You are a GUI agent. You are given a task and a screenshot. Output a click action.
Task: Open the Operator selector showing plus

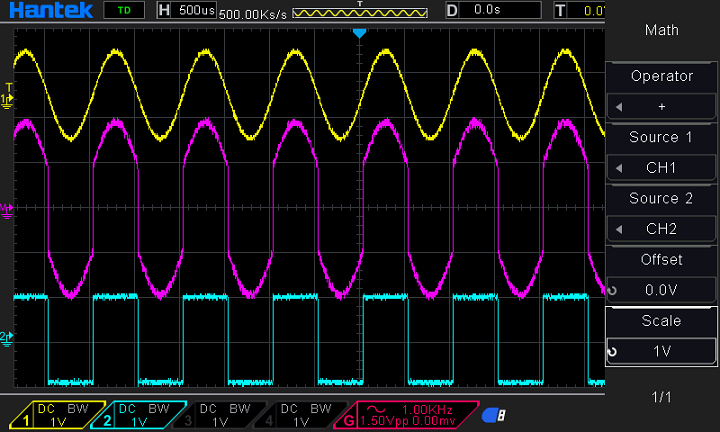coord(661,106)
